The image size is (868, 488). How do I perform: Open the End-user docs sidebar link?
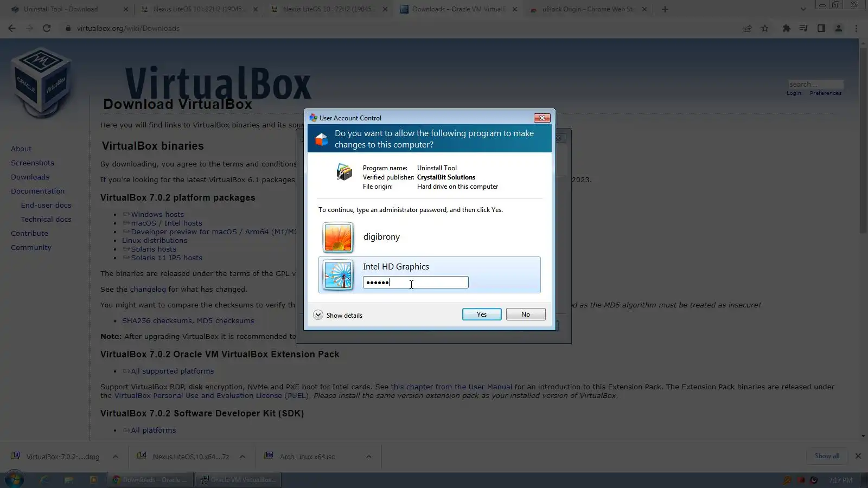46,206
